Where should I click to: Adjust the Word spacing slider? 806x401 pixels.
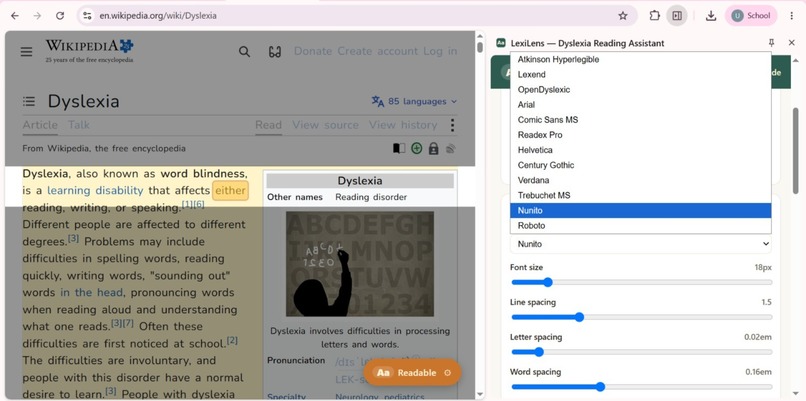642,387
